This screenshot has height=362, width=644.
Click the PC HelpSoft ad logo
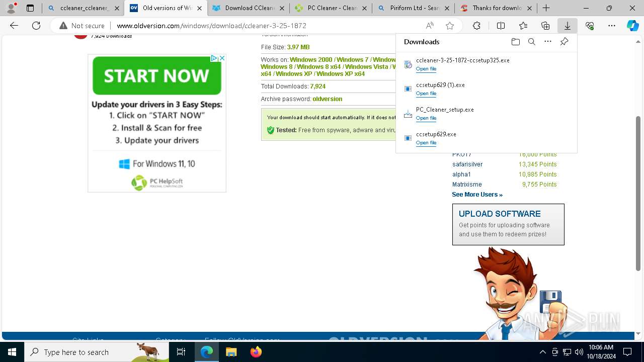coord(157,183)
